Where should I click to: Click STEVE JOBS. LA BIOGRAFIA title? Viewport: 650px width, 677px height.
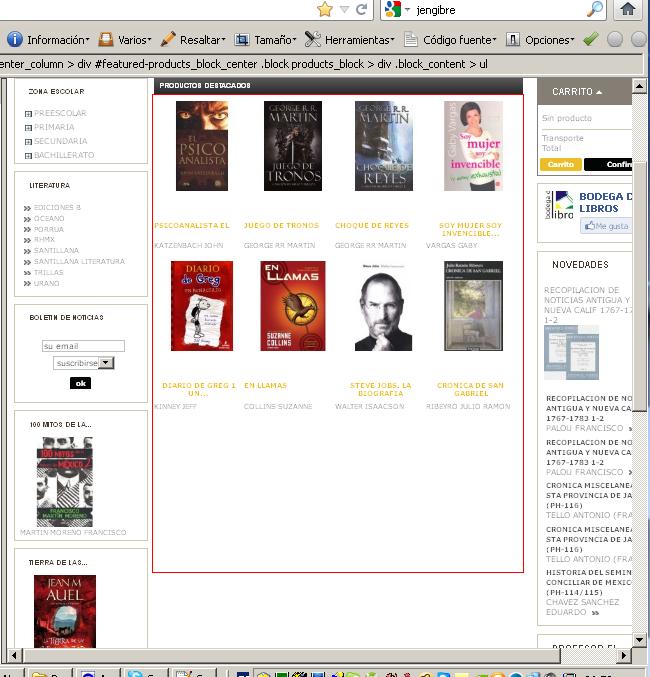pos(380,389)
